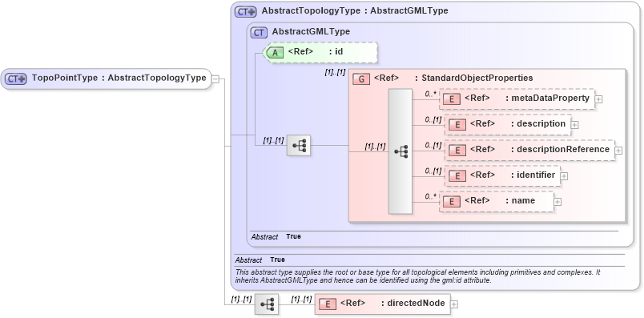Select the TopoPointType : AbstractTopologyType label
The image size is (644, 318).
[x=119, y=78]
